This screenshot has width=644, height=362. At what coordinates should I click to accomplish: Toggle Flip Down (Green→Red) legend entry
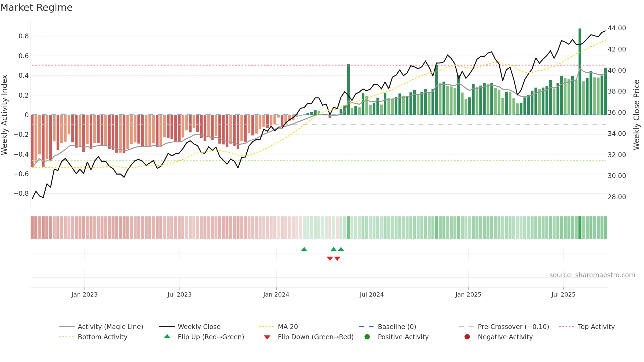[309, 337]
